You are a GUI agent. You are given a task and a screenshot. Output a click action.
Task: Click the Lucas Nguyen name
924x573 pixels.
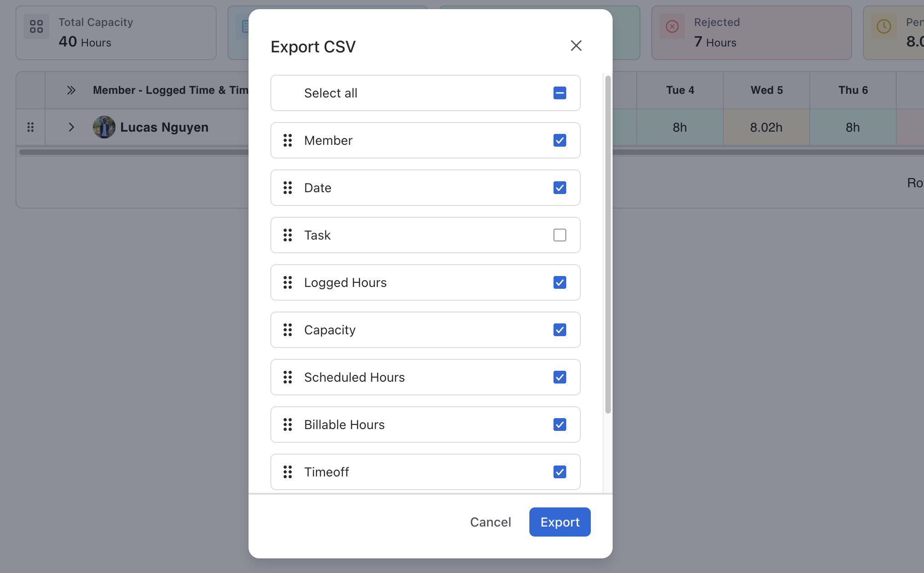click(x=164, y=127)
